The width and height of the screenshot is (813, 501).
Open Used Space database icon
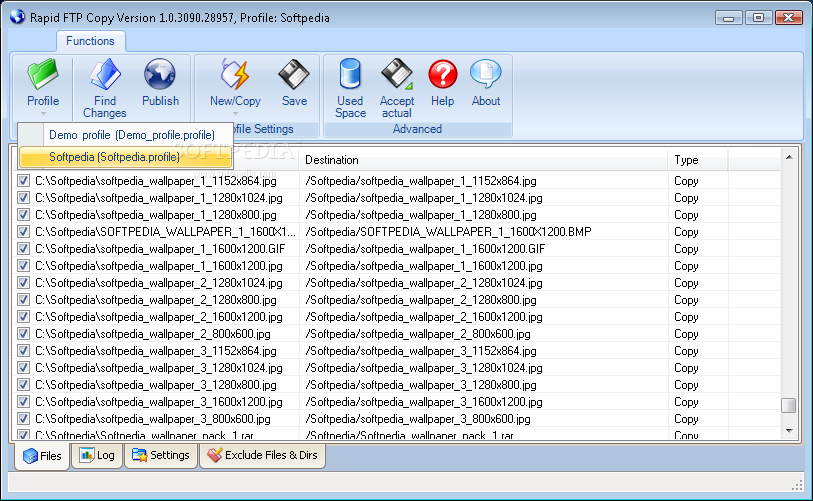[350, 74]
